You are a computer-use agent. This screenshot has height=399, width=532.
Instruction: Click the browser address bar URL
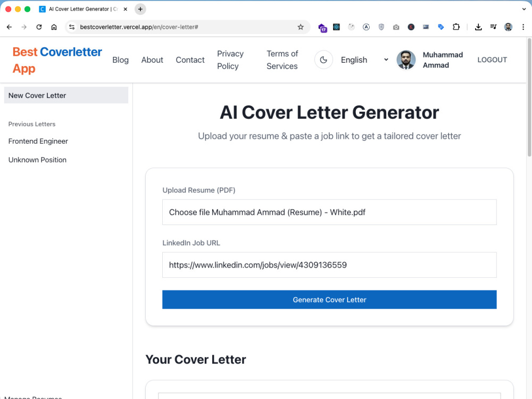[x=139, y=27]
